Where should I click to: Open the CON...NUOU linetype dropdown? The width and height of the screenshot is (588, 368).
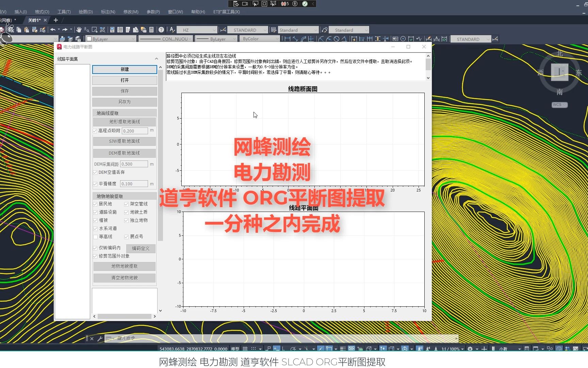(166, 39)
